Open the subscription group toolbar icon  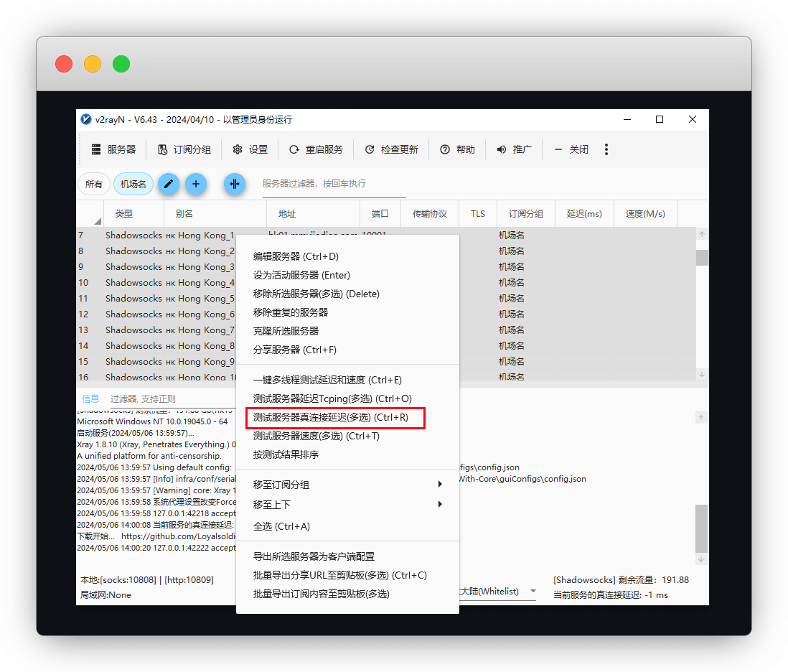[162, 149]
